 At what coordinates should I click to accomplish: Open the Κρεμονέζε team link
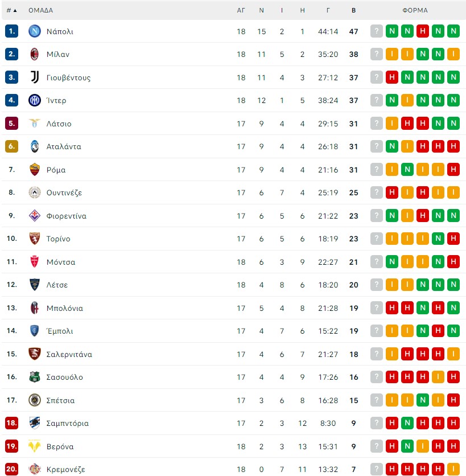[x=65, y=469]
